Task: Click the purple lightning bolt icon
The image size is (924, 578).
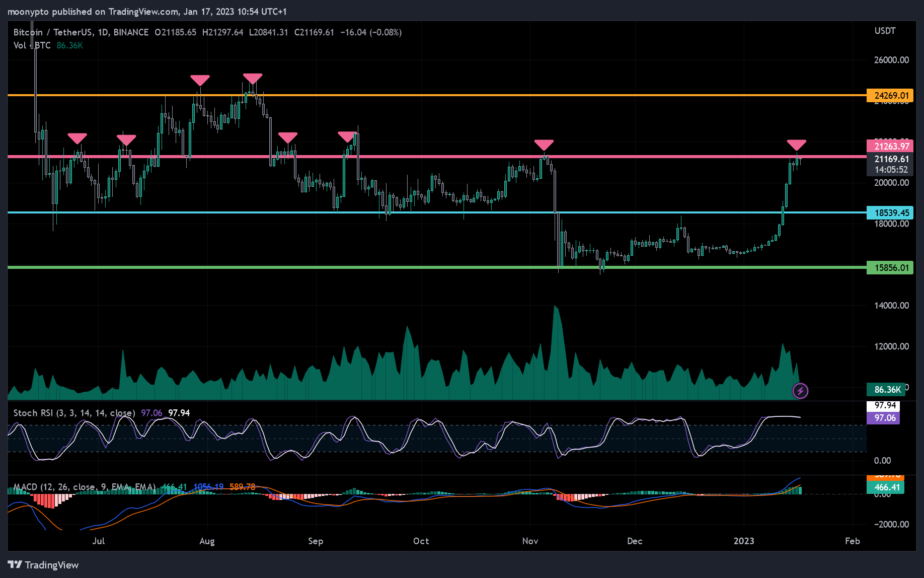Action: [x=800, y=391]
